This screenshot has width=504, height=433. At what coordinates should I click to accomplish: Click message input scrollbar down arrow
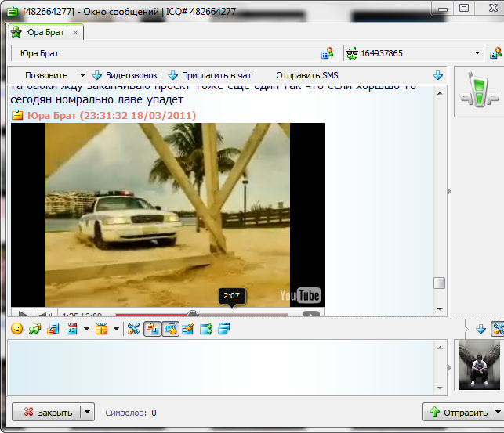440,388
